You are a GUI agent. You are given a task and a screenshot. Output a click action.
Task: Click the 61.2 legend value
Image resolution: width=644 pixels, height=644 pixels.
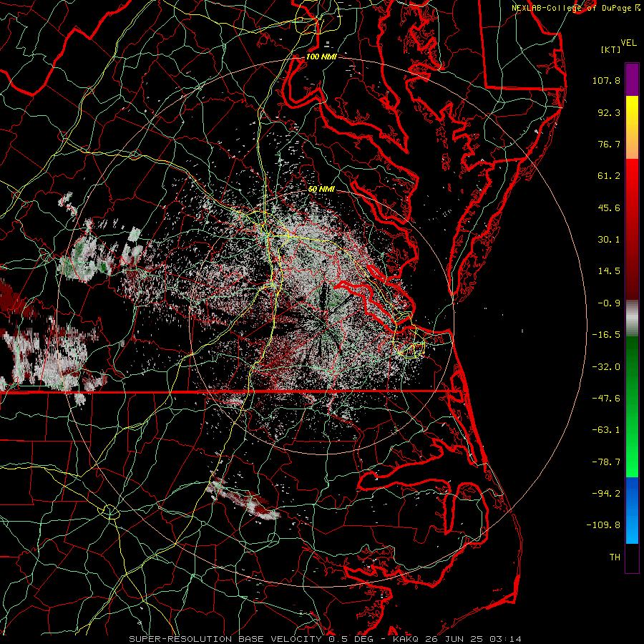pos(609,176)
